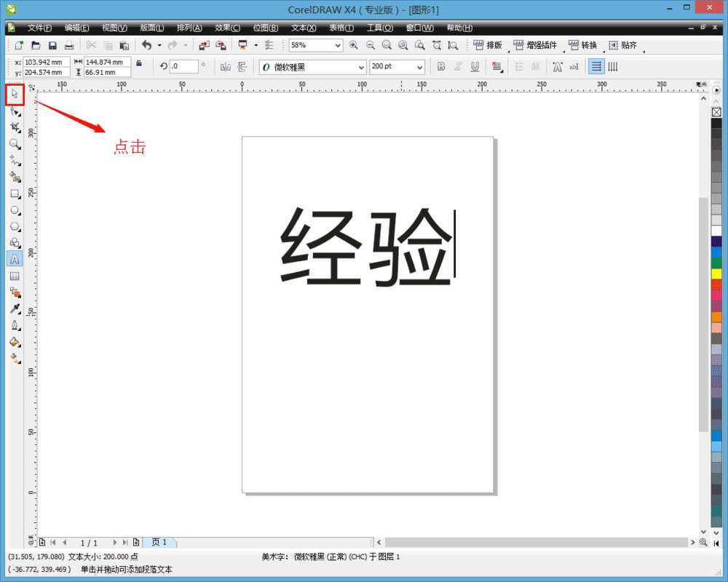Image resolution: width=728 pixels, height=582 pixels.
Task: Select the Rectangle tool
Action: tap(15, 194)
